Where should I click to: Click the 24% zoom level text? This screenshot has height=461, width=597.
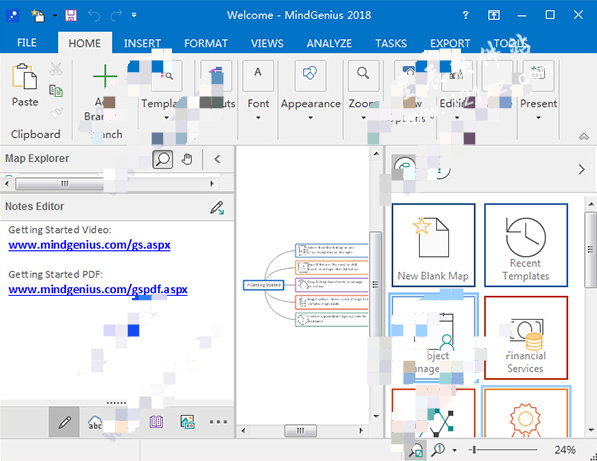[x=565, y=450]
